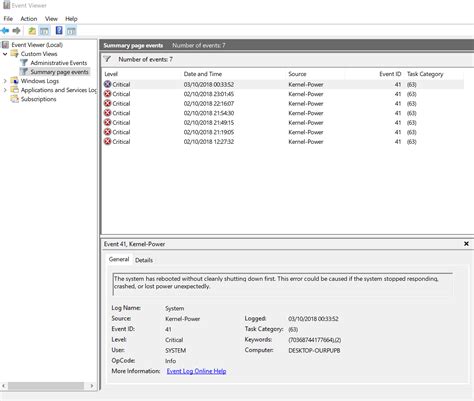Click critical icon for 02/10/2018 22:16:07 event
Image resolution: width=474 pixels, height=401 pixels.
pyautogui.click(x=107, y=103)
